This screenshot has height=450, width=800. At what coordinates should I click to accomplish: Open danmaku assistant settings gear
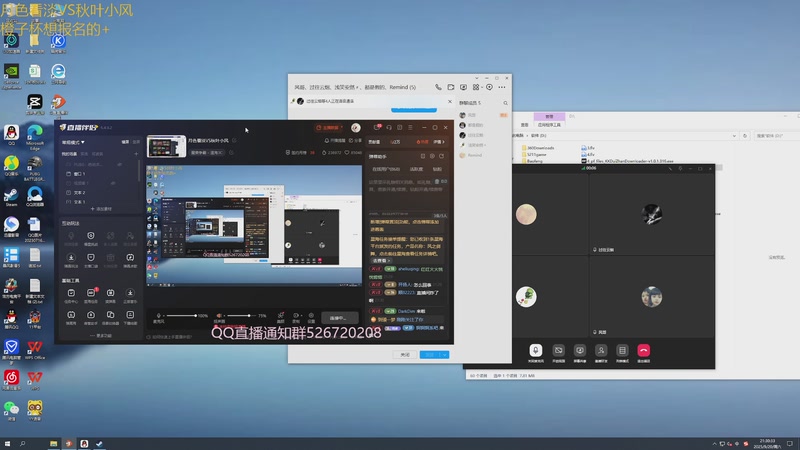click(x=432, y=156)
